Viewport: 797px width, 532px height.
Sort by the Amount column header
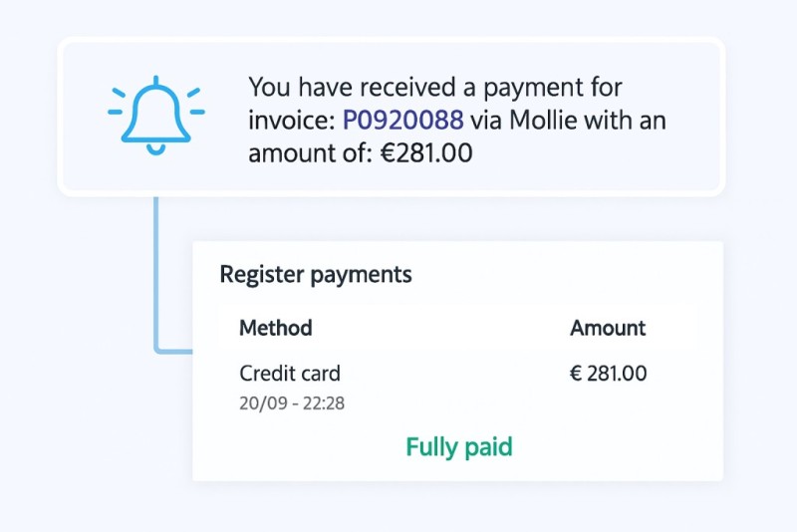pyautogui.click(x=608, y=328)
